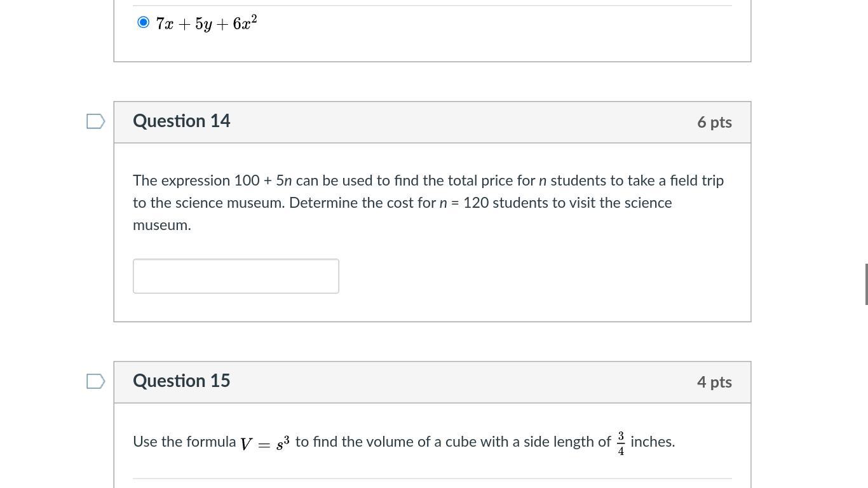Click the word 'inches.' in Question 15
Image resolution: width=868 pixels, height=488 pixels.
click(x=653, y=442)
